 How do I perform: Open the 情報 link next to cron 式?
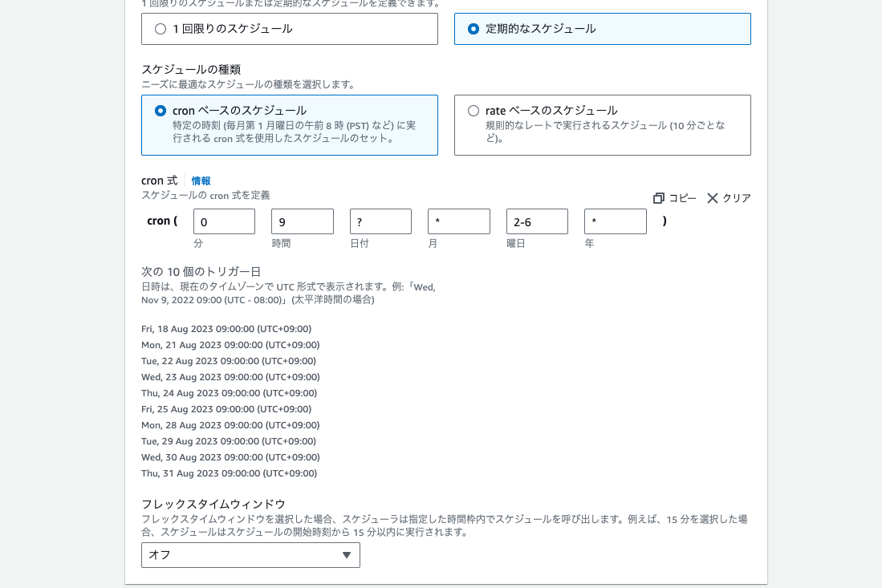(x=201, y=180)
